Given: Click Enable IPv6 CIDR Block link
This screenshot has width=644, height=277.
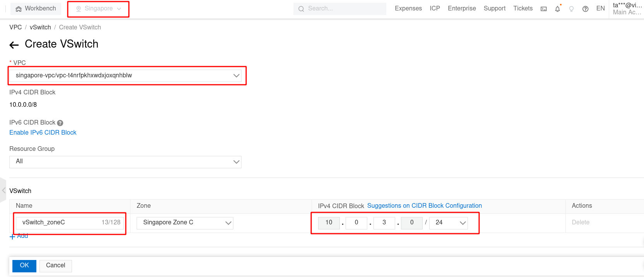Looking at the screenshot, I should point(43,132).
